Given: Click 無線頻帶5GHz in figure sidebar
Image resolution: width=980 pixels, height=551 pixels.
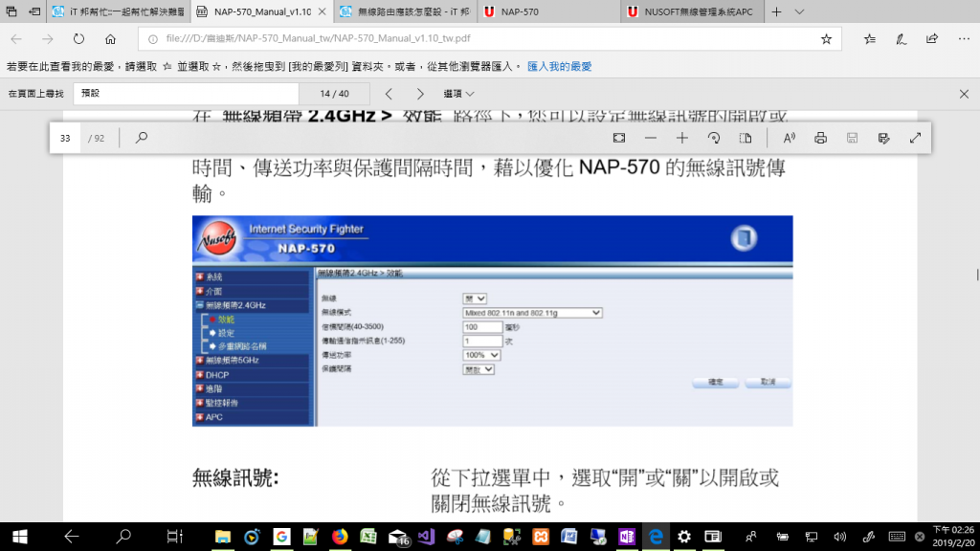Looking at the screenshot, I should pyautogui.click(x=232, y=361).
